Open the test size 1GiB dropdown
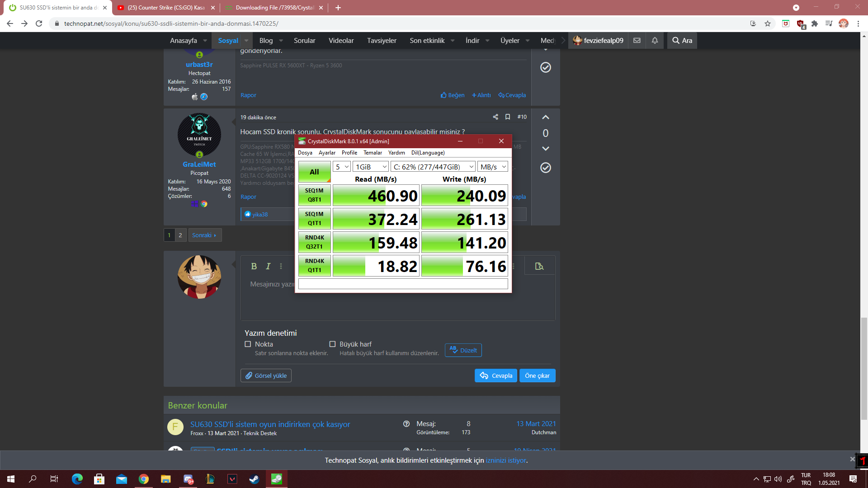The height and width of the screenshot is (488, 868). click(x=370, y=167)
